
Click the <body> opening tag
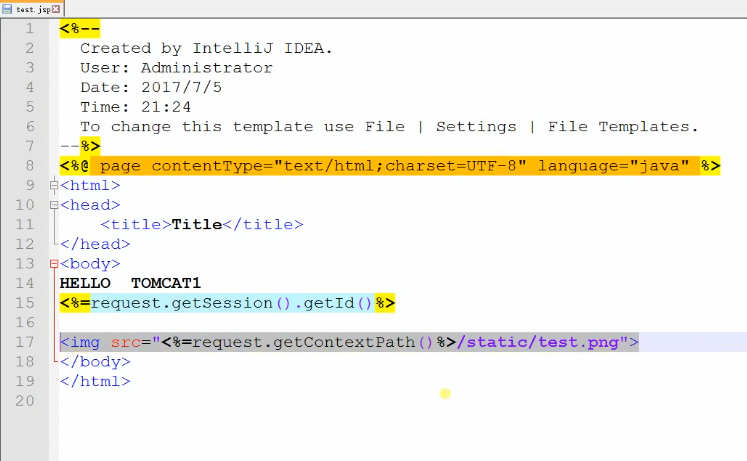[90, 264]
